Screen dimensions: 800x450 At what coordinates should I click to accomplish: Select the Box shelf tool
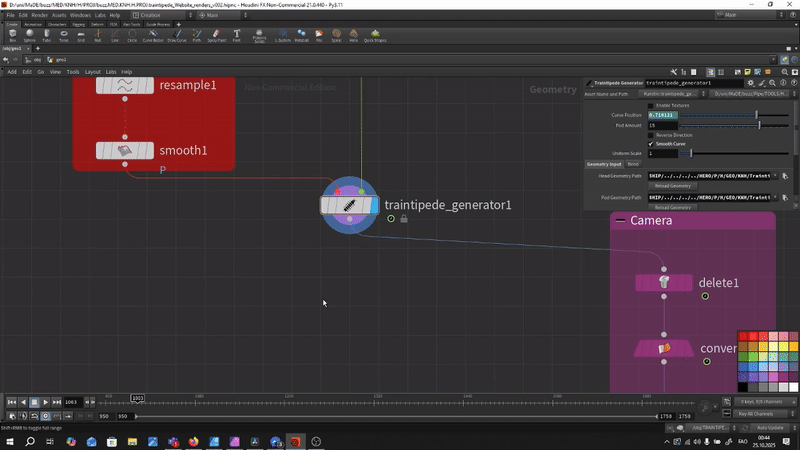13,35
